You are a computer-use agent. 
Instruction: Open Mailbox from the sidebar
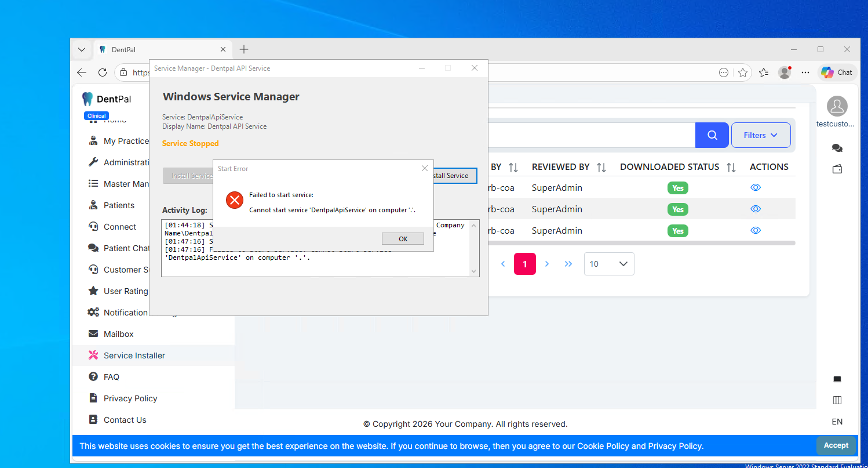coord(118,334)
